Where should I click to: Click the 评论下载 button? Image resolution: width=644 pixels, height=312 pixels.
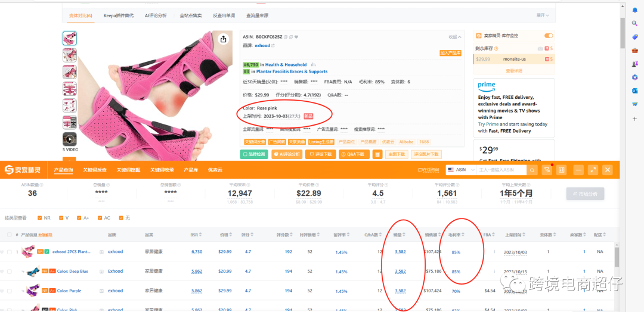pyautogui.click(x=320, y=154)
